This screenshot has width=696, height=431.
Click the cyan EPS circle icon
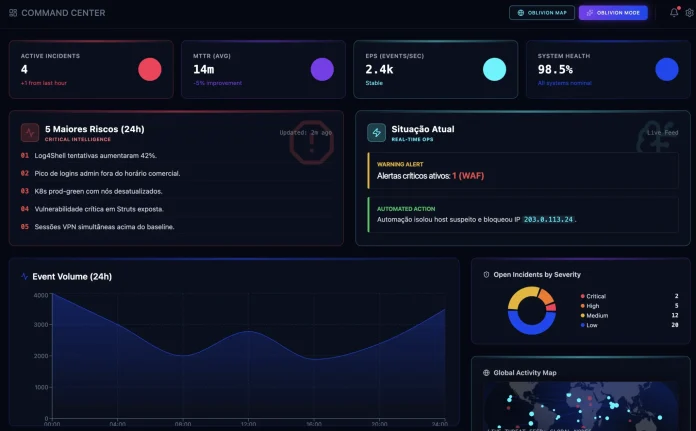[x=494, y=69]
